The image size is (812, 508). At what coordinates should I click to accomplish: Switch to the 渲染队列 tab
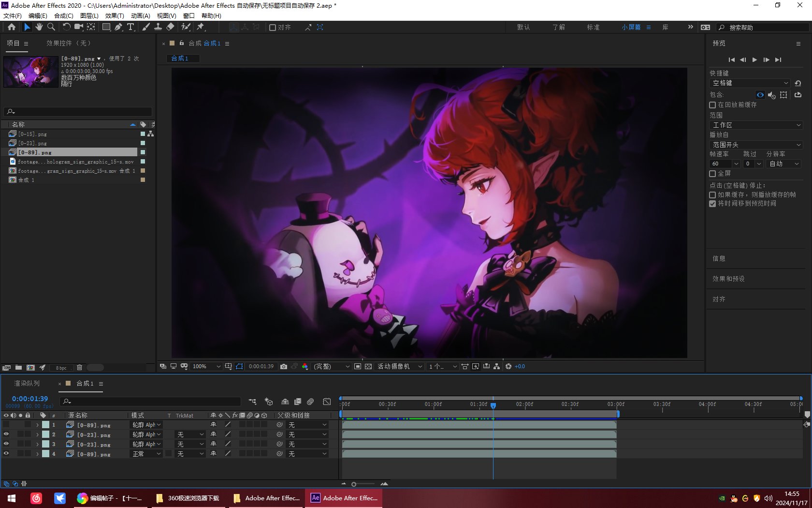(27, 384)
